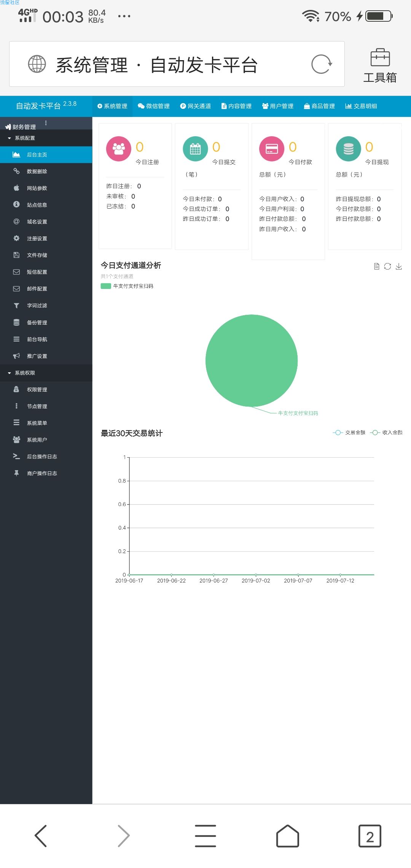Toggle the 收入金额 series legend

[x=386, y=432]
